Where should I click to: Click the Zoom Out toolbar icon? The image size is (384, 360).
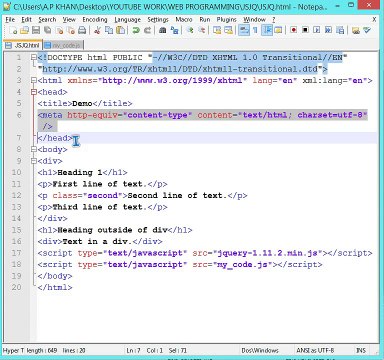(x=202, y=31)
